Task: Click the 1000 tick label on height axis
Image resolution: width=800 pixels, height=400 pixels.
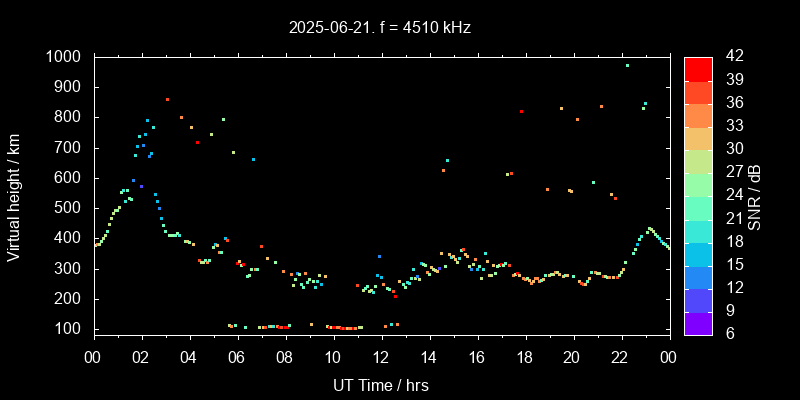Action: click(65, 57)
